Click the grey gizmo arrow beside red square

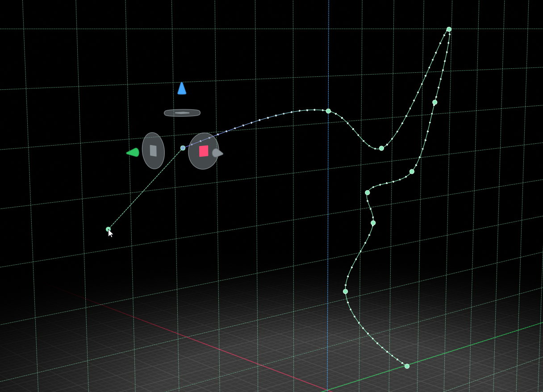coord(217,153)
